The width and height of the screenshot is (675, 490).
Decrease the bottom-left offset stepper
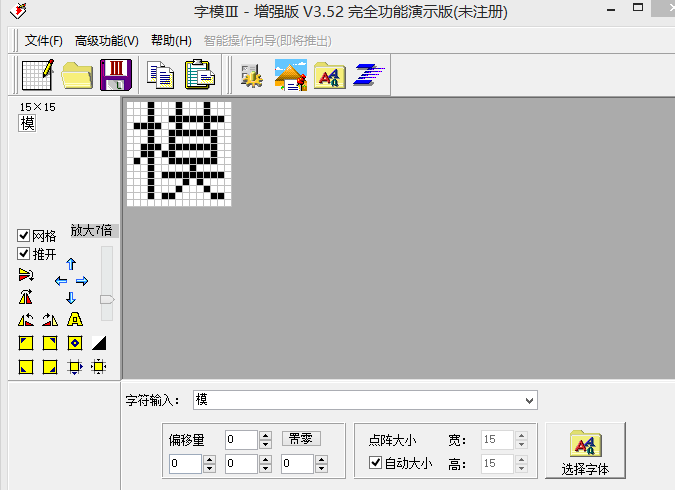coord(210,468)
